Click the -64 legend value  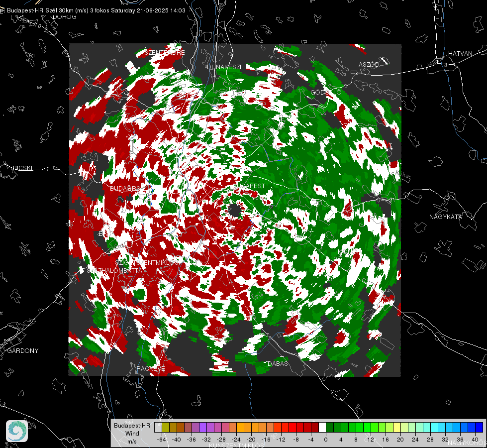pos(162,440)
